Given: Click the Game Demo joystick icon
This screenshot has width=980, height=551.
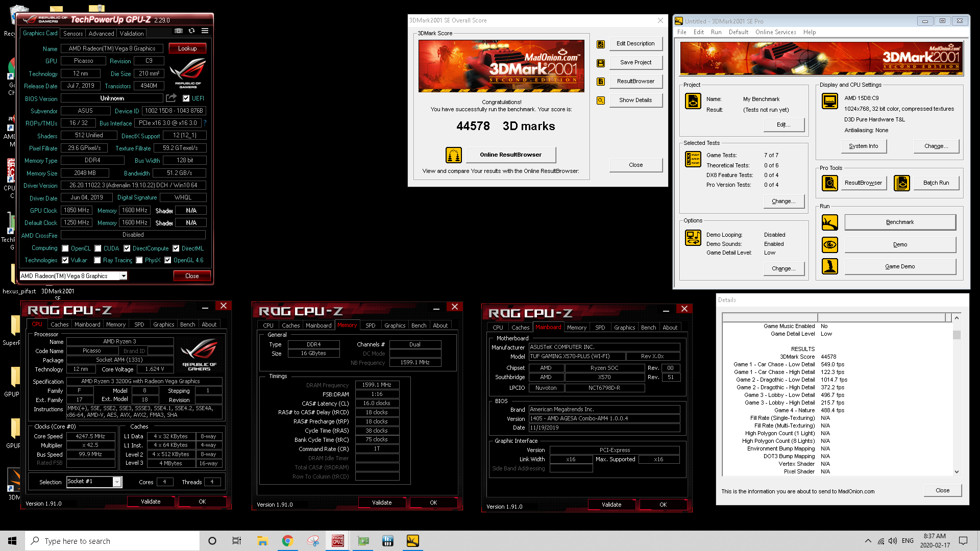Looking at the screenshot, I should point(830,266).
